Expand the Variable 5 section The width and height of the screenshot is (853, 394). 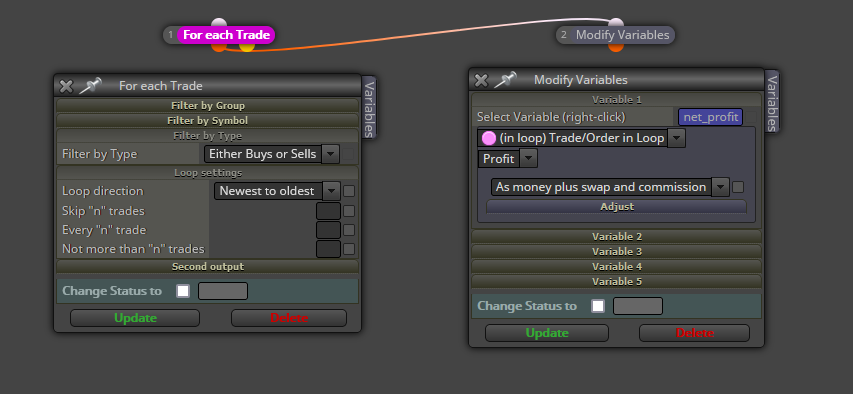point(616,281)
